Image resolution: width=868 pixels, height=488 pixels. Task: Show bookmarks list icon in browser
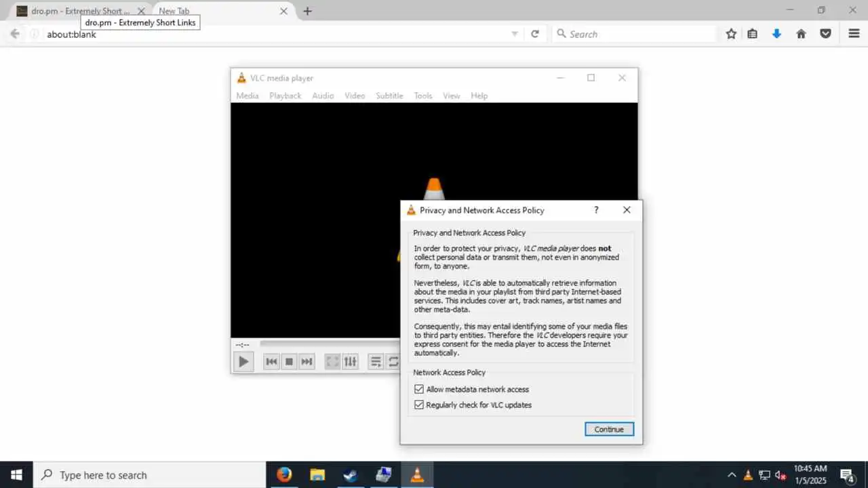[x=752, y=34]
